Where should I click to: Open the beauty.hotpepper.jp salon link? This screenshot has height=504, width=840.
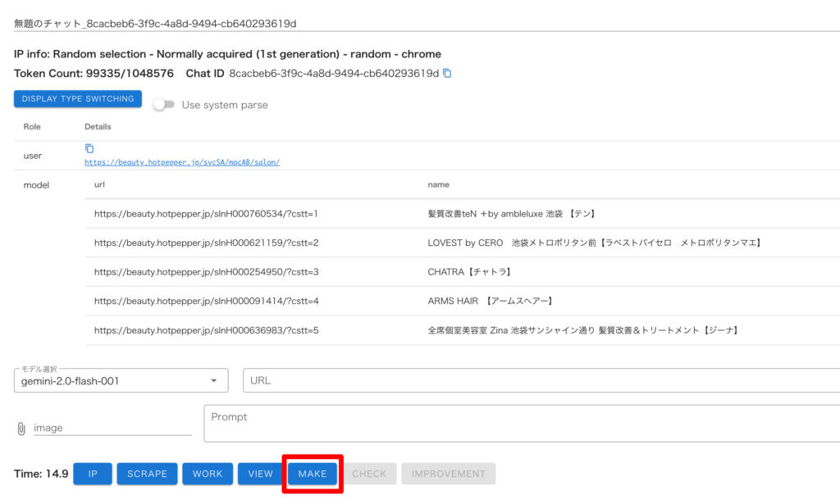point(182,162)
